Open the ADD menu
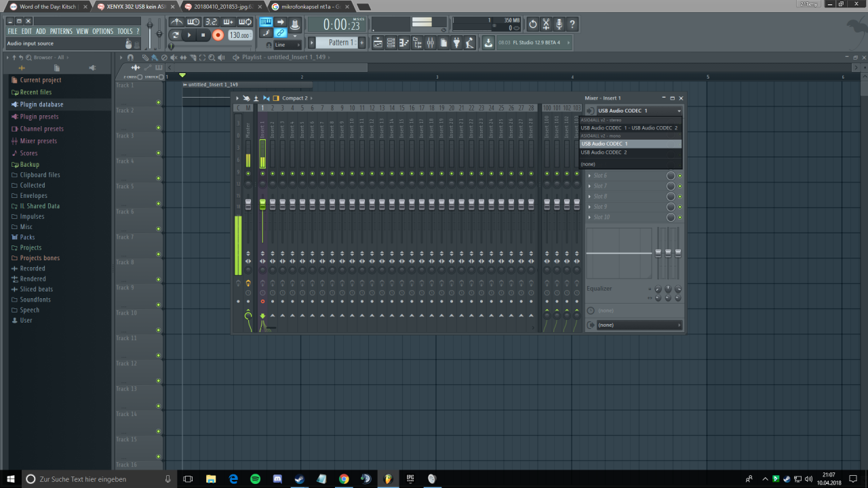868x488 pixels. pos(41,31)
